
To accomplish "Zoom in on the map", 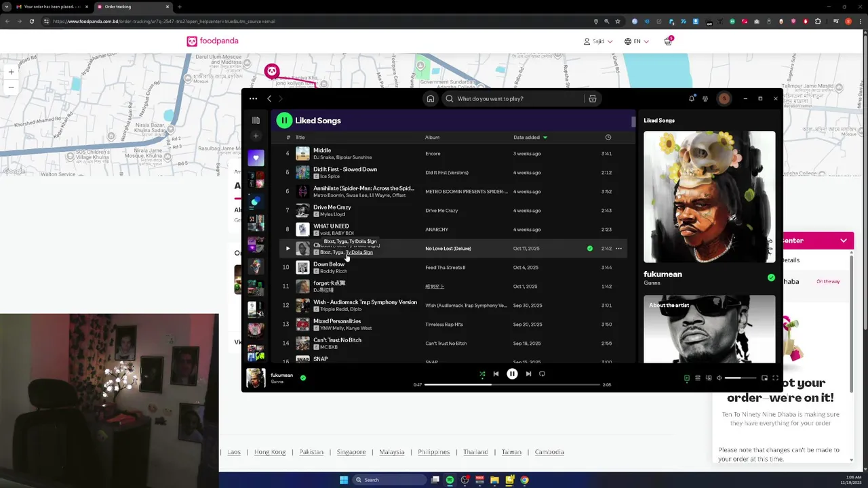I will (x=11, y=72).
